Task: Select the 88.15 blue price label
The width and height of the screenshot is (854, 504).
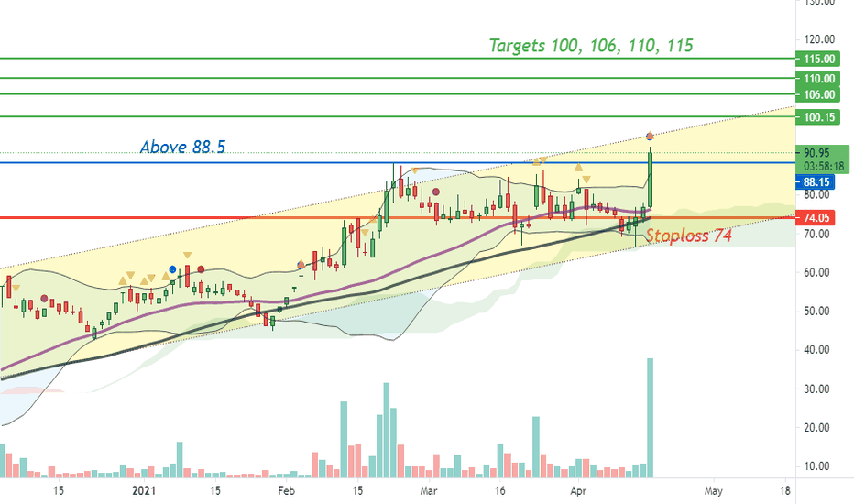Action: click(x=815, y=182)
